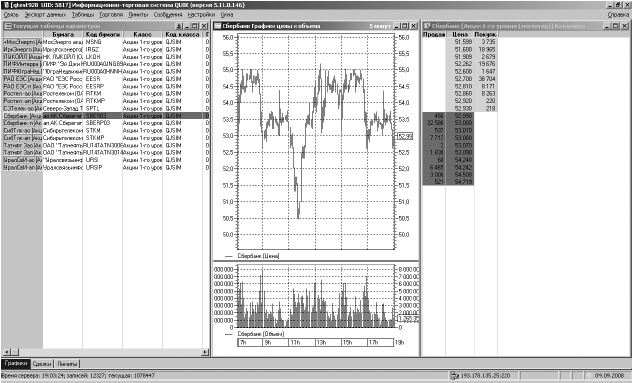Screen dimensions: 633x383
Task: Click the connection icon beside the server IP address
Action: tap(455, 376)
